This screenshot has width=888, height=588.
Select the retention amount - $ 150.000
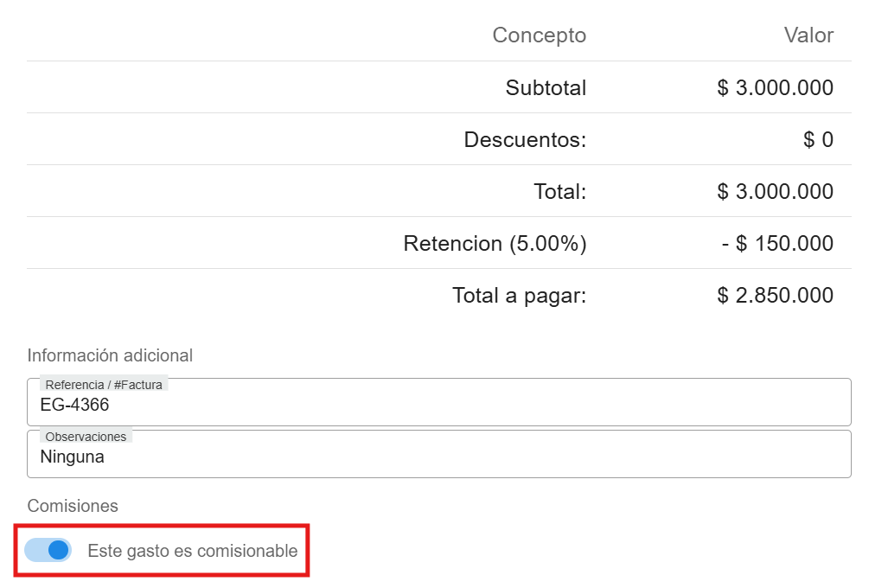(x=777, y=243)
